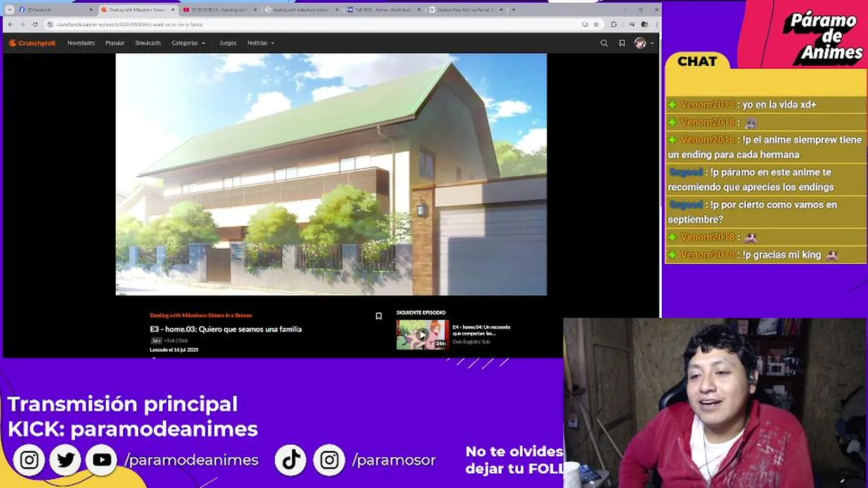The height and width of the screenshot is (488, 868).
Task: Click the TikTok icon in overlay
Action: click(291, 460)
